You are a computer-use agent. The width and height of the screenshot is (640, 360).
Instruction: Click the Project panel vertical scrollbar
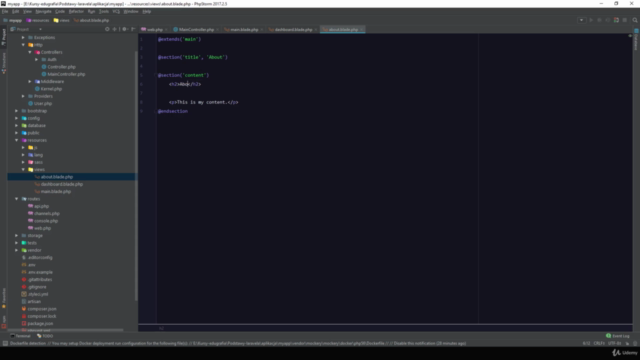[136, 176]
